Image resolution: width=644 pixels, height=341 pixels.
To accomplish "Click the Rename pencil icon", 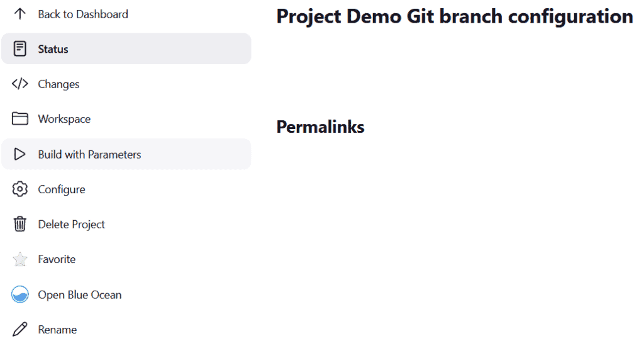I will 19,329.
